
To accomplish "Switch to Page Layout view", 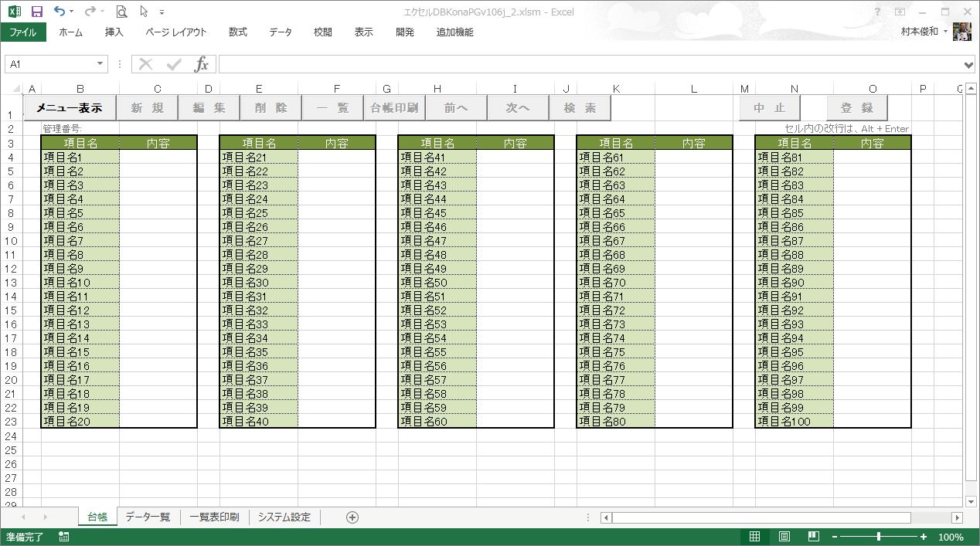I will [x=784, y=537].
